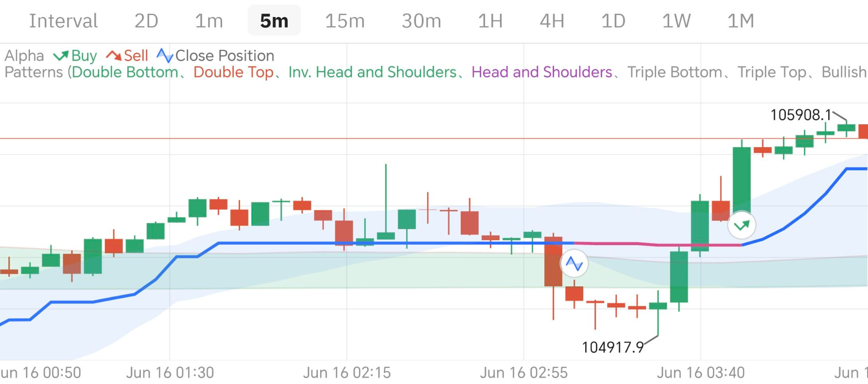Click the 104917.9 low price label
The width and height of the screenshot is (868, 384).
click(613, 348)
